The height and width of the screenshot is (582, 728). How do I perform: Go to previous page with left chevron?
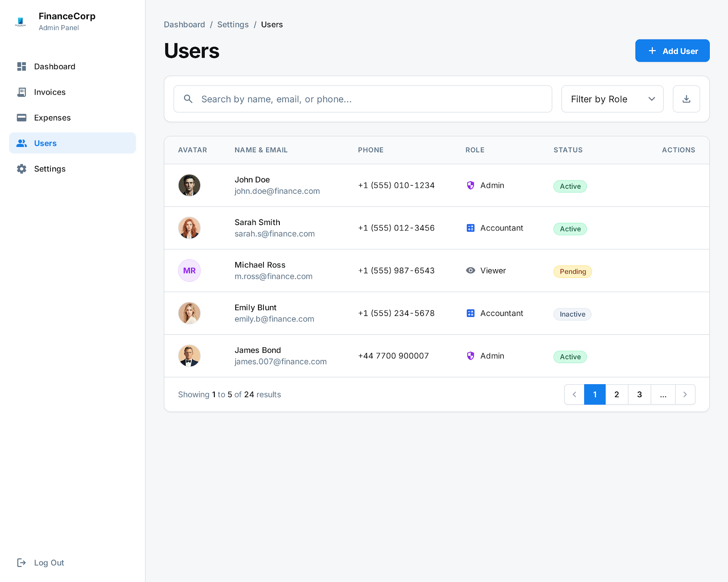click(574, 395)
